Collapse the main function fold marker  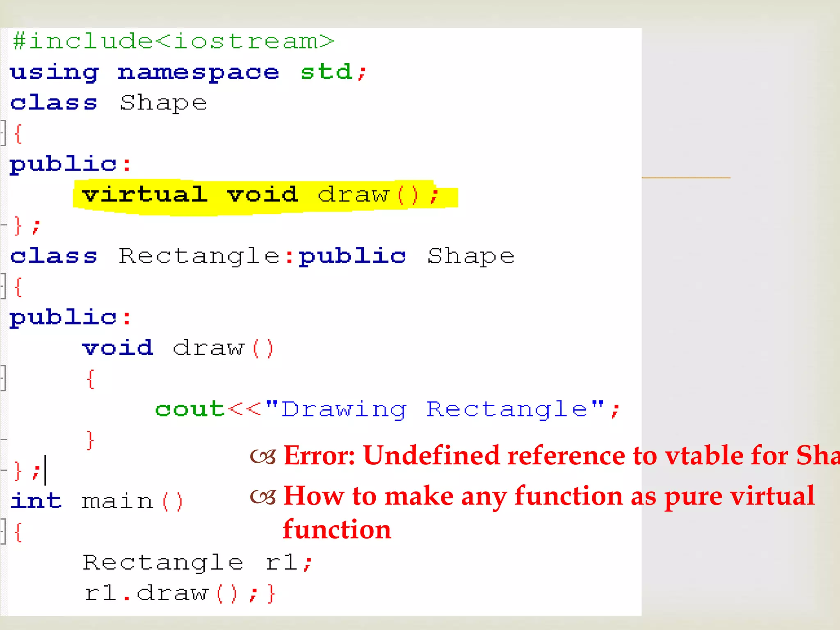[3, 531]
